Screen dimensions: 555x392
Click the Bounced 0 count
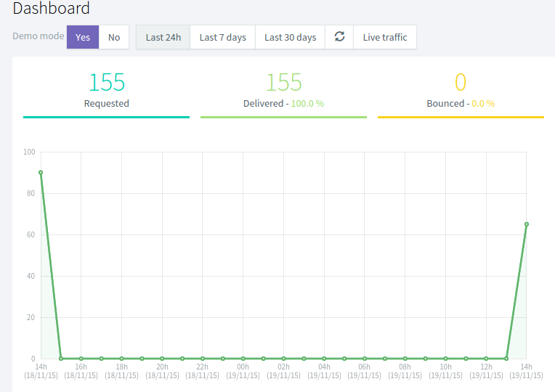click(461, 82)
